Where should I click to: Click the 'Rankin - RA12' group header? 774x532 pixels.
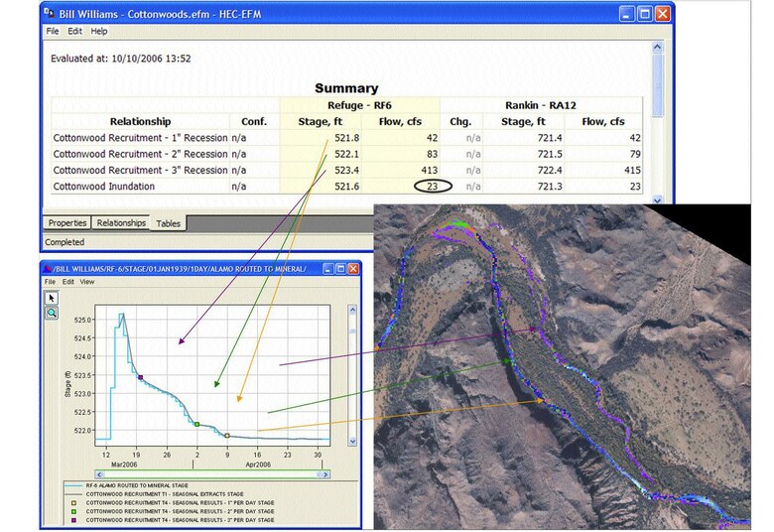tap(541, 105)
